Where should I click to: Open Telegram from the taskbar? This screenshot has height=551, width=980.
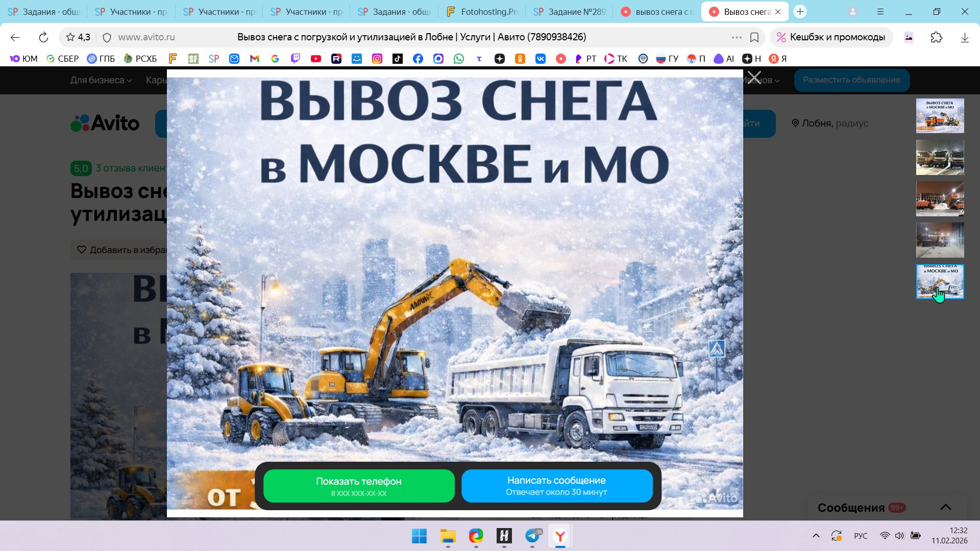(x=532, y=536)
